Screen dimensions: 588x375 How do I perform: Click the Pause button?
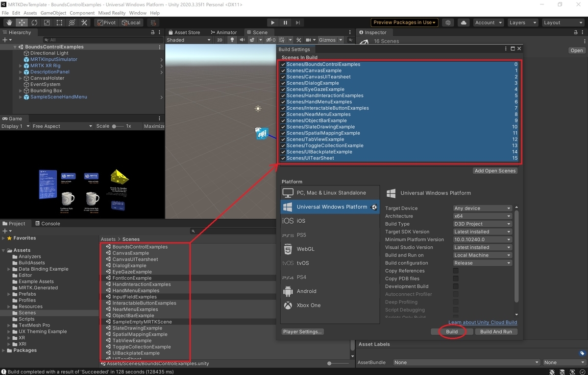285,23
